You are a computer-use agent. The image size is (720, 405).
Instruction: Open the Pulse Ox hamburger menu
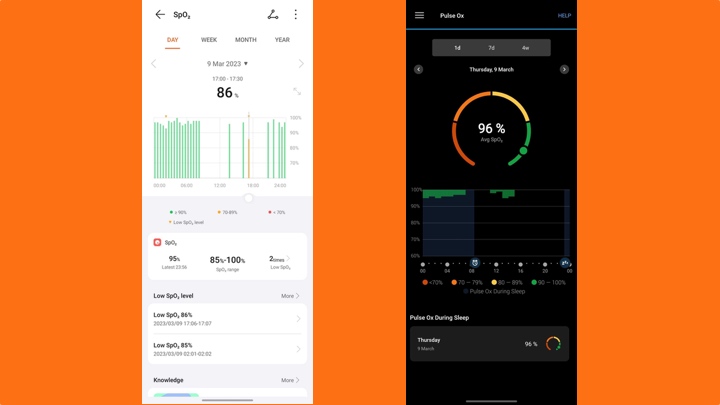click(419, 15)
